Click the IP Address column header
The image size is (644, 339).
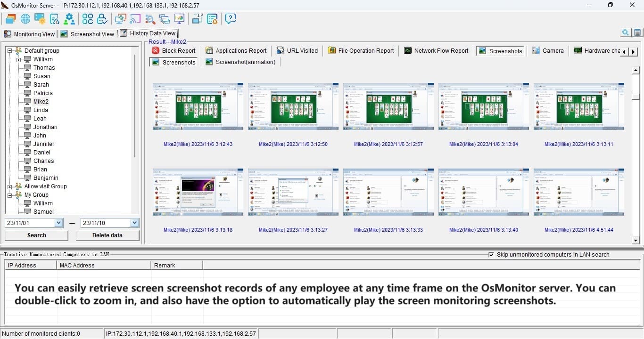(x=31, y=266)
